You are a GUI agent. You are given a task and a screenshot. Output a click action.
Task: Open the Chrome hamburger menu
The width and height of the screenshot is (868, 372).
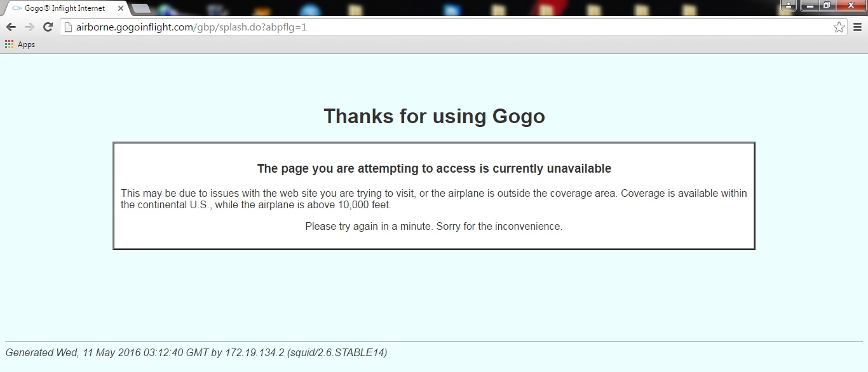click(x=857, y=27)
